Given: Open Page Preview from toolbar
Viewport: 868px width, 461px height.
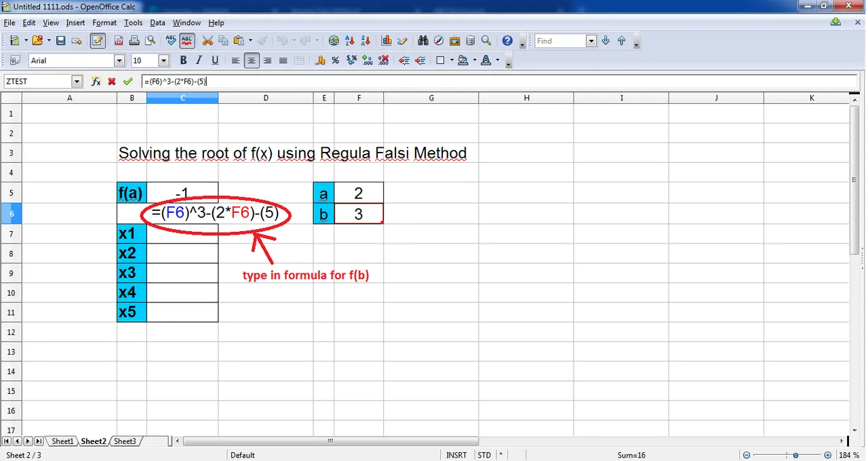Looking at the screenshot, I should pyautogui.click(x=151, y=41).
